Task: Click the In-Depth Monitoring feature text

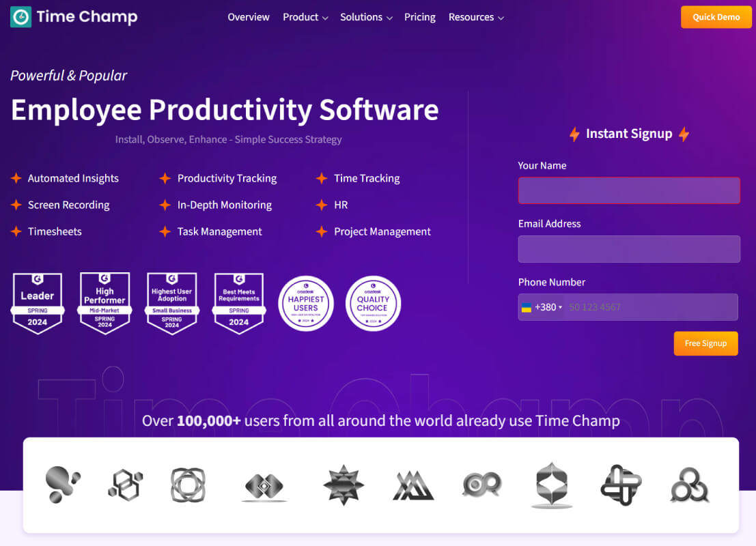Action: [x=225, y=205]
